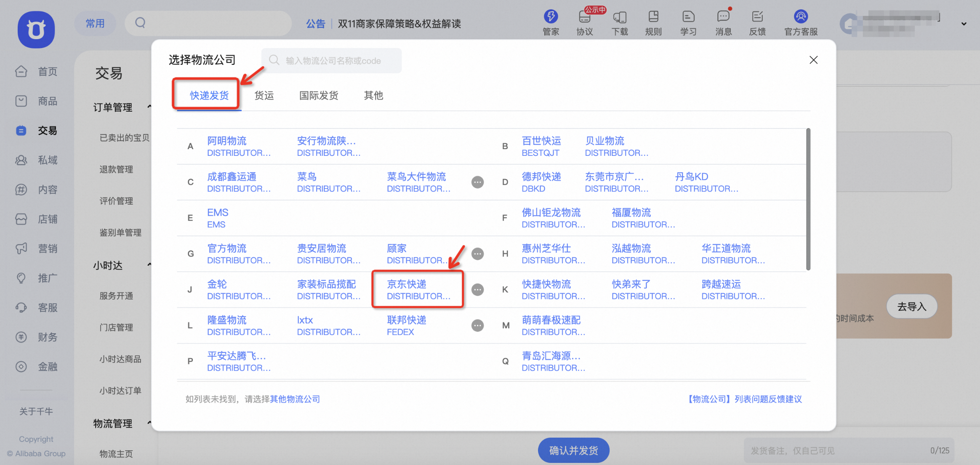The height and width of the screenshot is (465, 980).
Task: Open 商品 in the sidebar
Action: pos(36,101)
